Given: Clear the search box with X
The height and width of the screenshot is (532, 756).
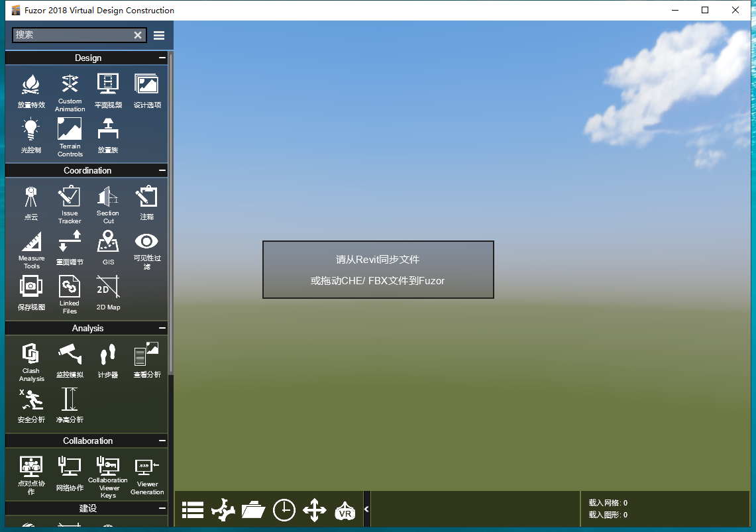Looking at the screenshot, I should click(x=138, y=35).
